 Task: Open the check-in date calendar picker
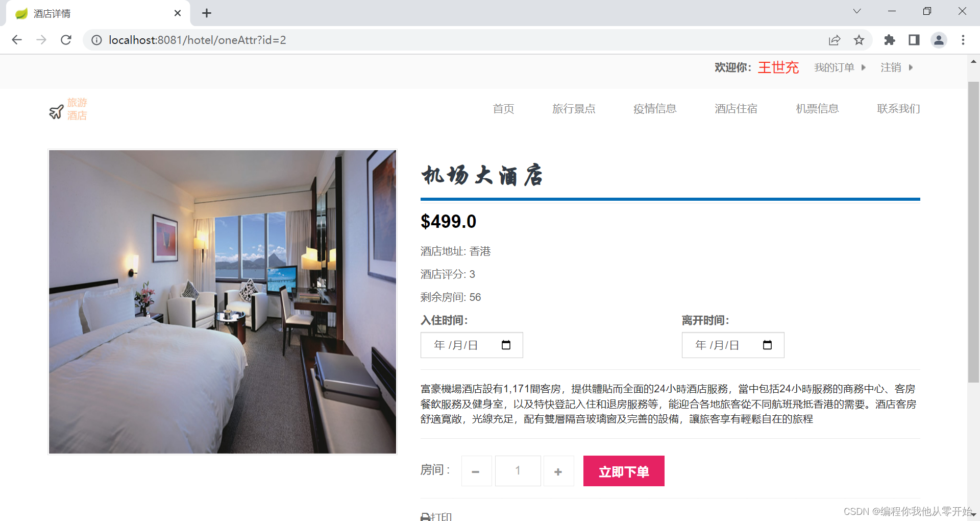pos(506,345)
